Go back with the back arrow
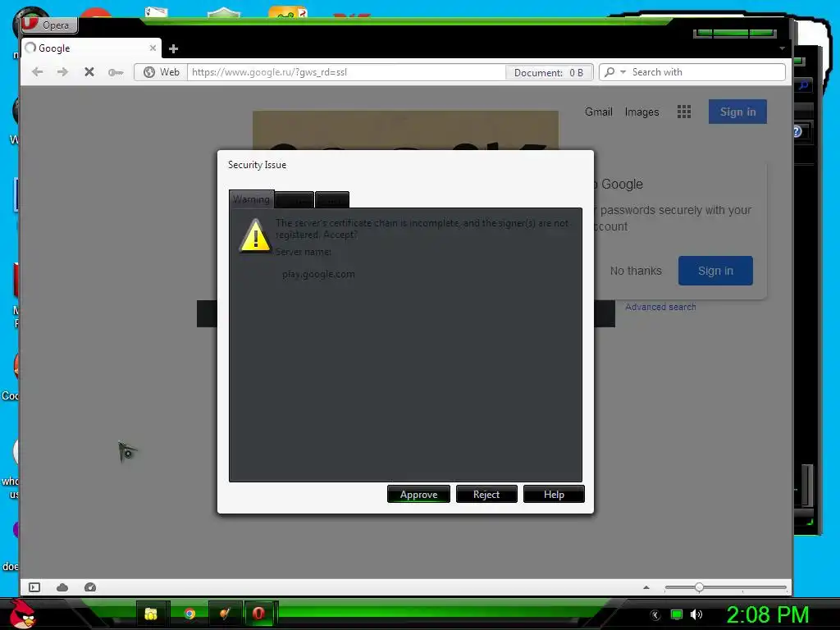Viewport: 840px width, 630px height. coord(37,72)
